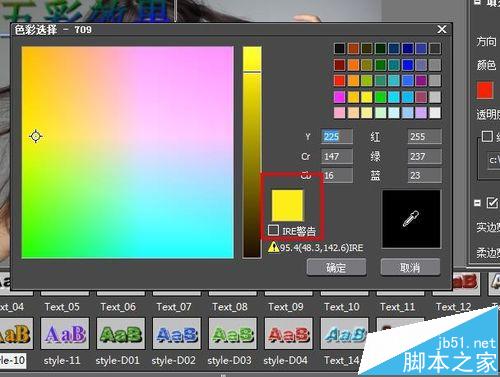Click the 绿 value field showing 237
The image size is (500, 377).
click(424, 156)
